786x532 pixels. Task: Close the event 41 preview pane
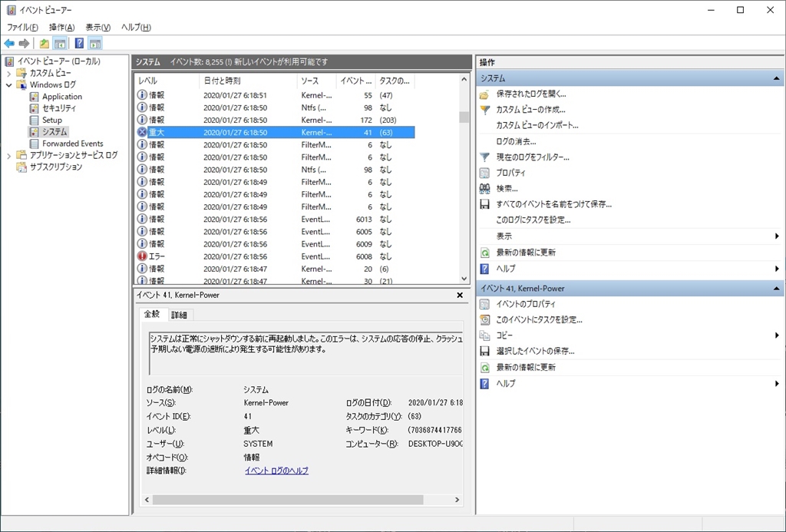pos(460,295)
